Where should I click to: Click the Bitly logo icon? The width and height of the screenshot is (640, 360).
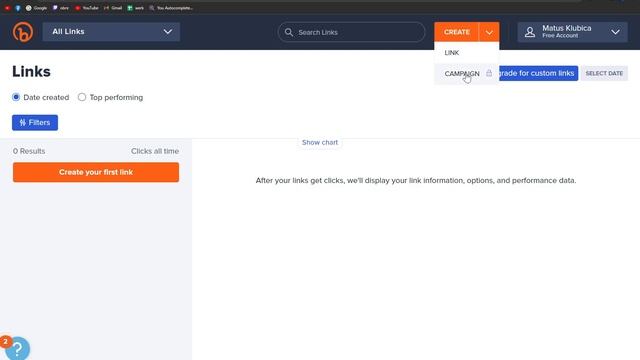23,32
